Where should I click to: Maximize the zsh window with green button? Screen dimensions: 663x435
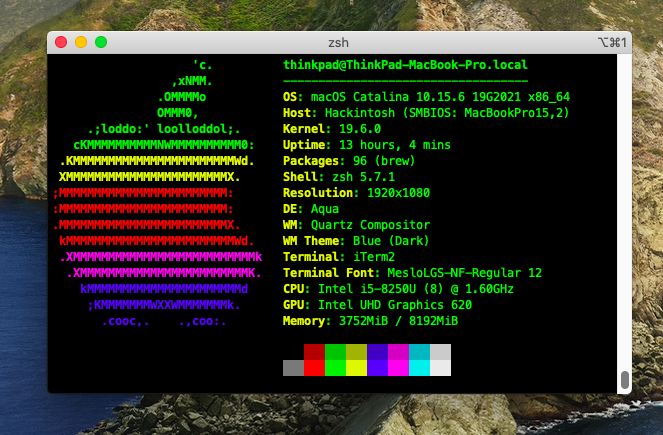click(101, 42)
